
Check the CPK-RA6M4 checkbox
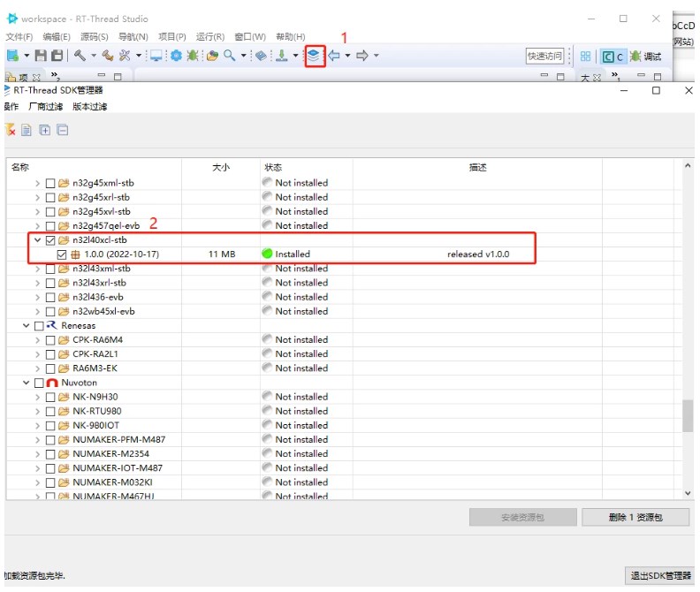(50, 340)
